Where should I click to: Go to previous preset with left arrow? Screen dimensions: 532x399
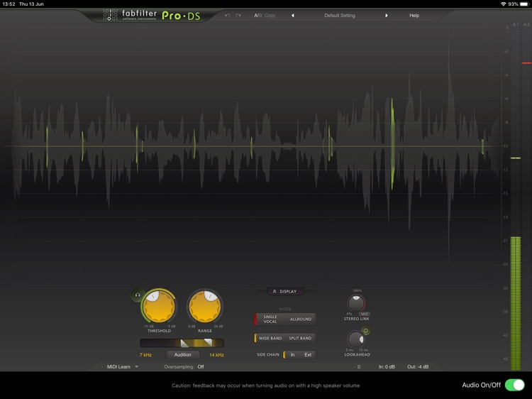pyautogui.click(x=293, y=16)
